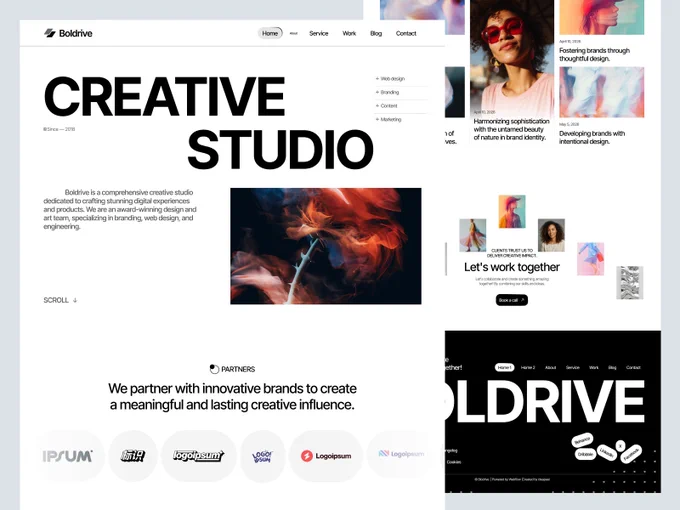Click the CREATIVE headline word
This screenshot has height=510, width=680.
[x=165, y=96]
